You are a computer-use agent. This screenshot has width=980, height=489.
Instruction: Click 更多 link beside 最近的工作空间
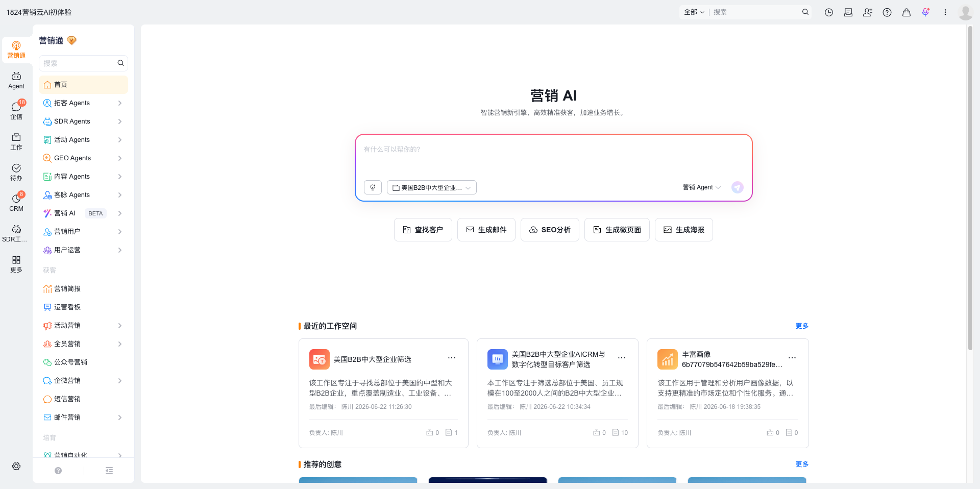(x=802, y=326)
